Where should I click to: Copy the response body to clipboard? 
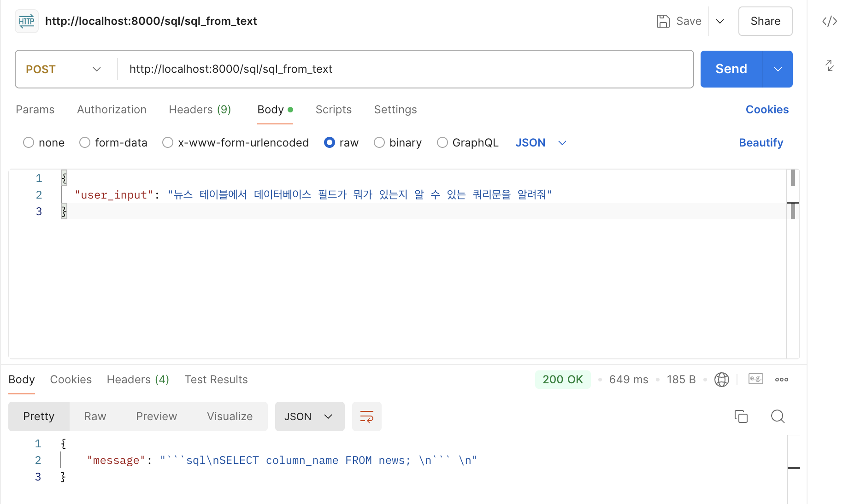click(x=741, y=416)
